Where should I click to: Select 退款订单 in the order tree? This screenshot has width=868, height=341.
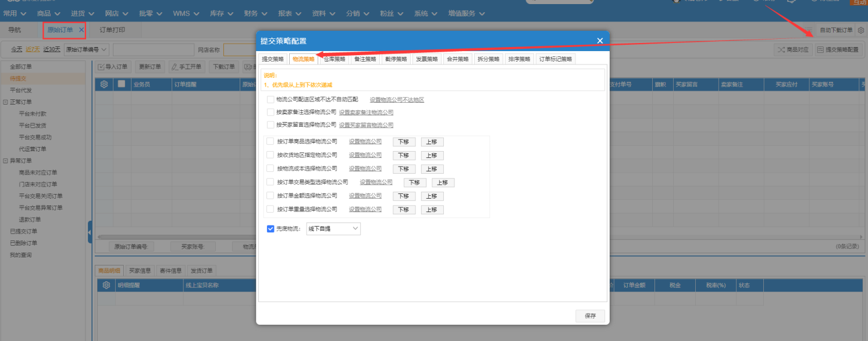pos(30,220)
